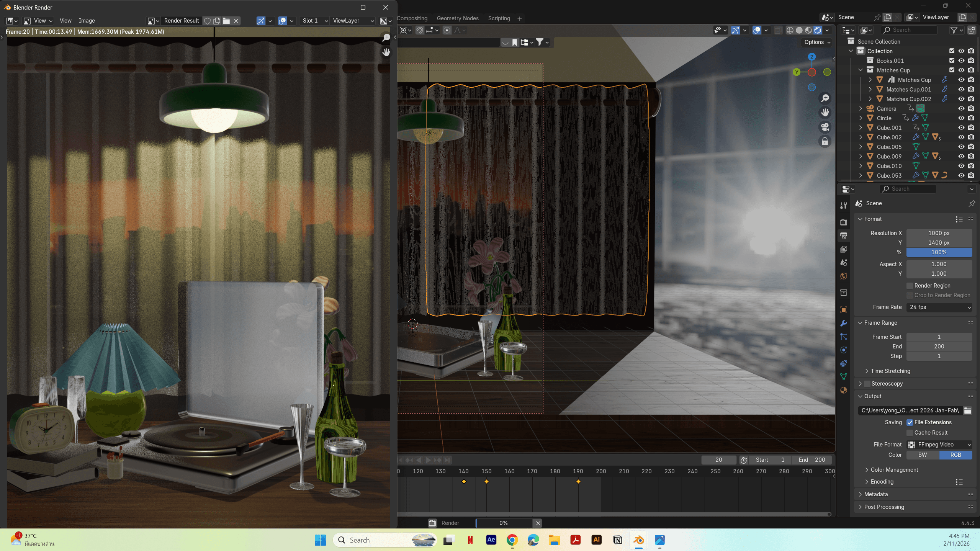Open the Frame Rate 24 fps dropdown
Image resolution: width=980 pixels, height=551 pixels.
click(x=939, y=307)
